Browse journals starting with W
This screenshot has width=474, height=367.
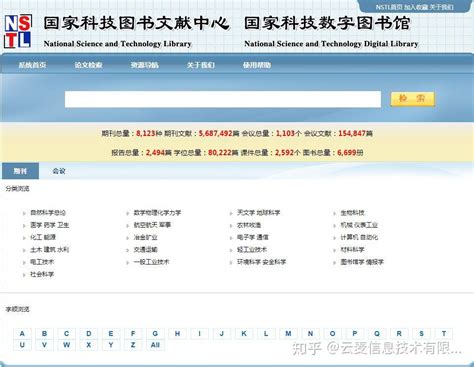[x=67, y=345]
